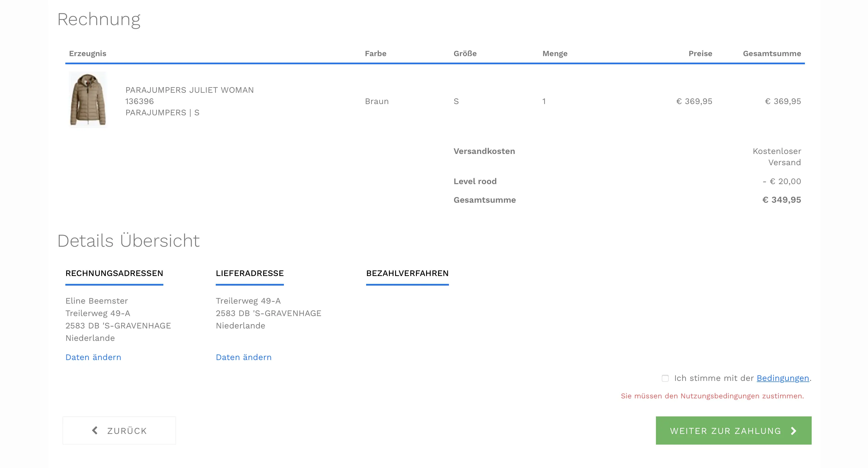Click the billing name Eline Beemster
Viewport: 868px width, 468px height.
click(97, 301)
